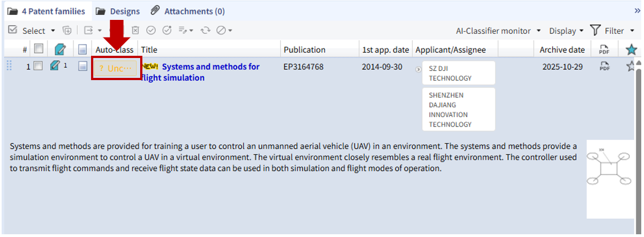
Task: Switch to the Designs tab
Action: 118,11
